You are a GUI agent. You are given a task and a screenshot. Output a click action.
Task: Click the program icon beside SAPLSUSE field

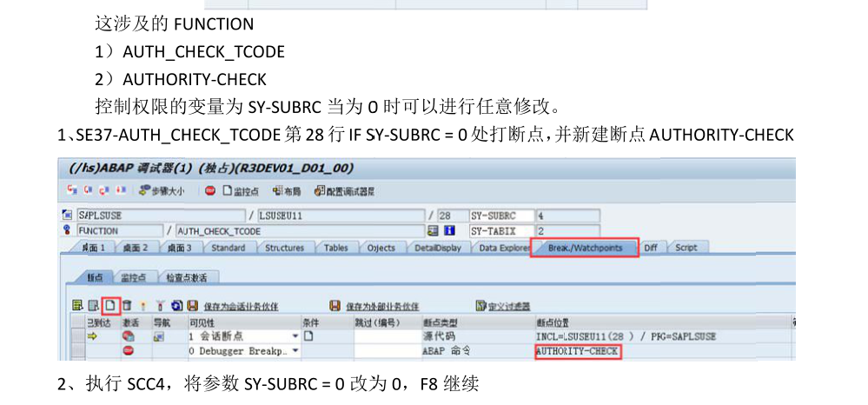(68, 215)
